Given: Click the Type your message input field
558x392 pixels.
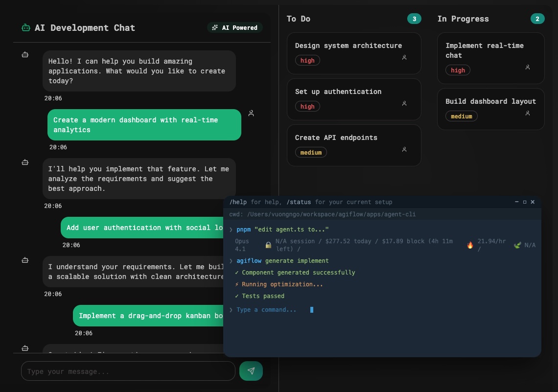Looking at the screenshot, I should pyautogui.click(x=128, y=371).
